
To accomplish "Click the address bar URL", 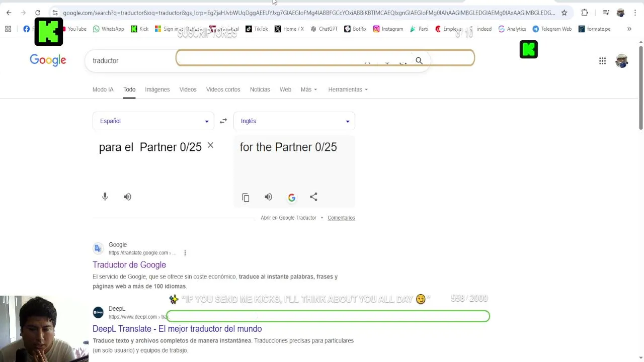I will pos(309,13).
